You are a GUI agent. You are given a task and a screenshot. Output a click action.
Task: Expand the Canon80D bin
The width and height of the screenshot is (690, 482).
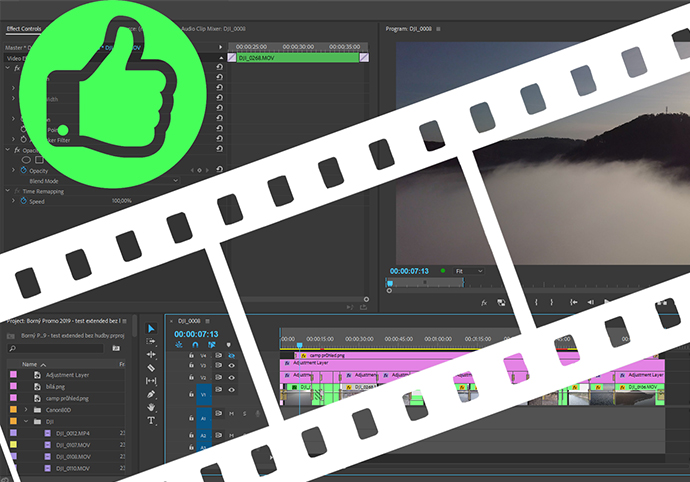[x=26, y=410]
